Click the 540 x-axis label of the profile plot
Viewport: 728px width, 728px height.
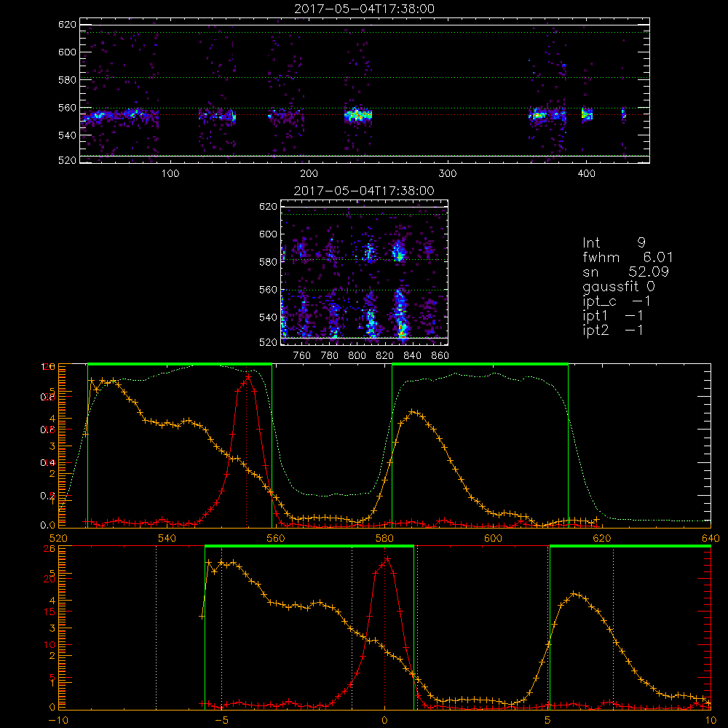(167, 538)
